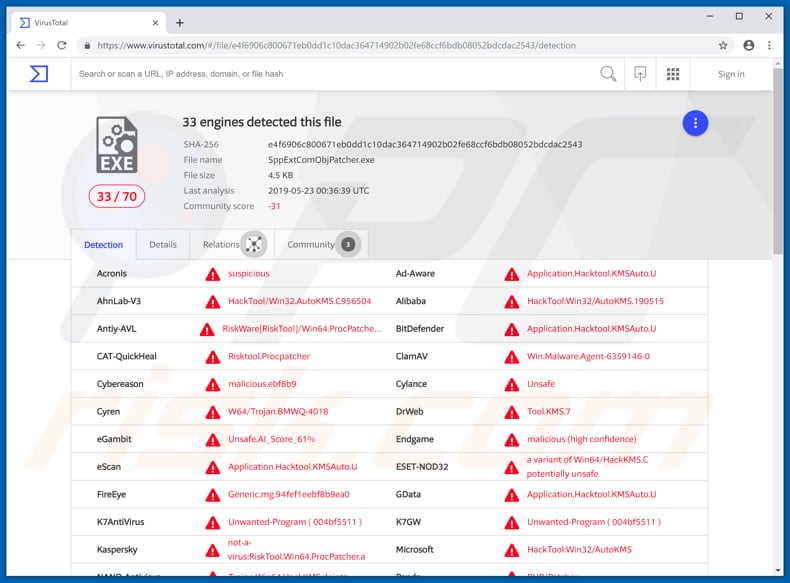
Task: Click the GData engine name
Action: coord(408,494)
